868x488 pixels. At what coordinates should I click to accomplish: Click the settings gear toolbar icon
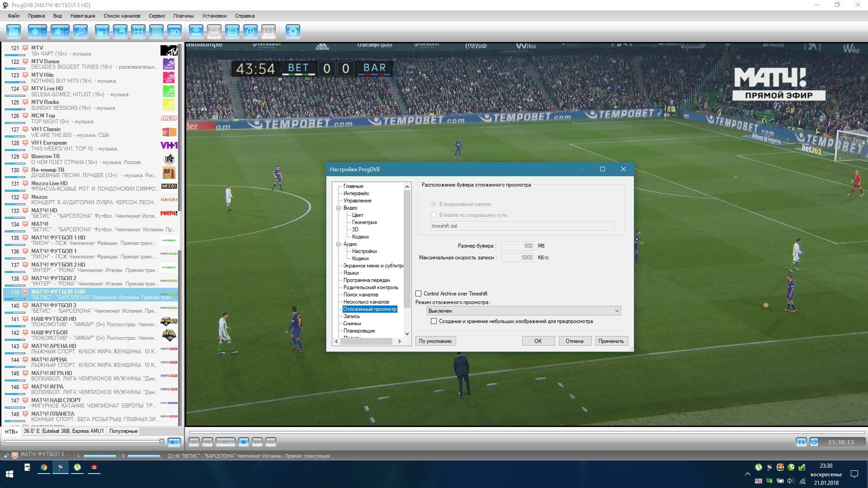292,32
